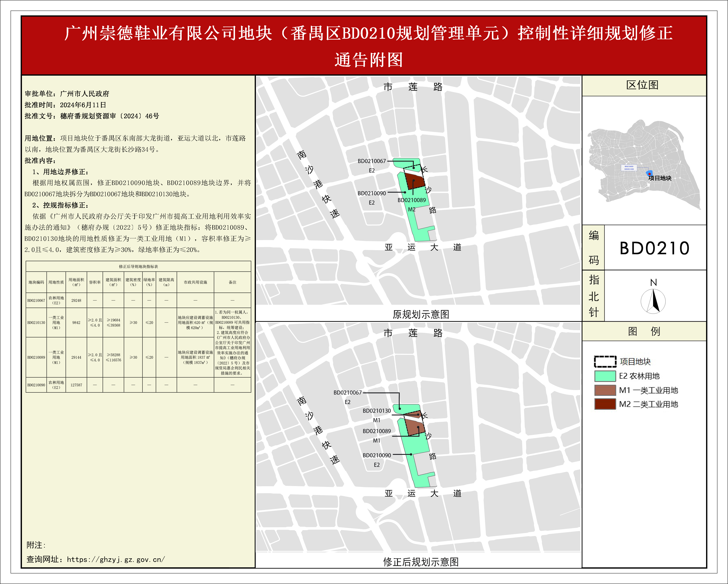The height and width of the screenshot is (584, 728).
Task: Click BD0210089 row in indicator table
Action: click(x=36, y=357)
